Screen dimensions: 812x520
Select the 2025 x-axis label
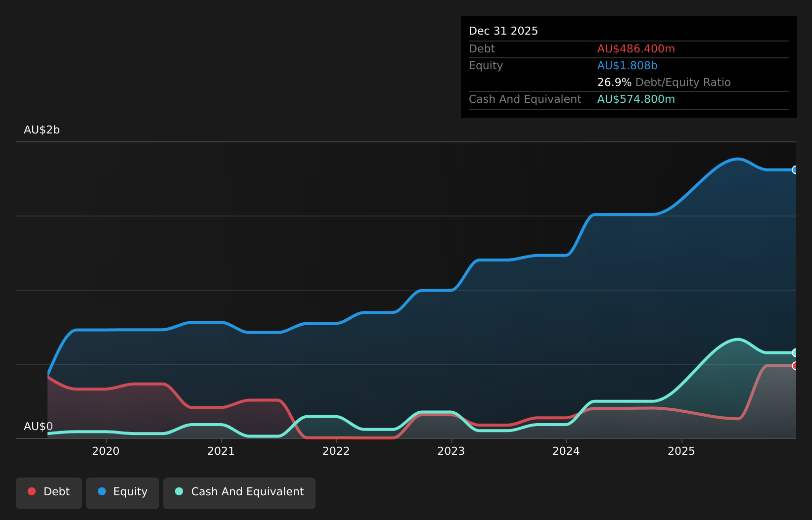681,451
